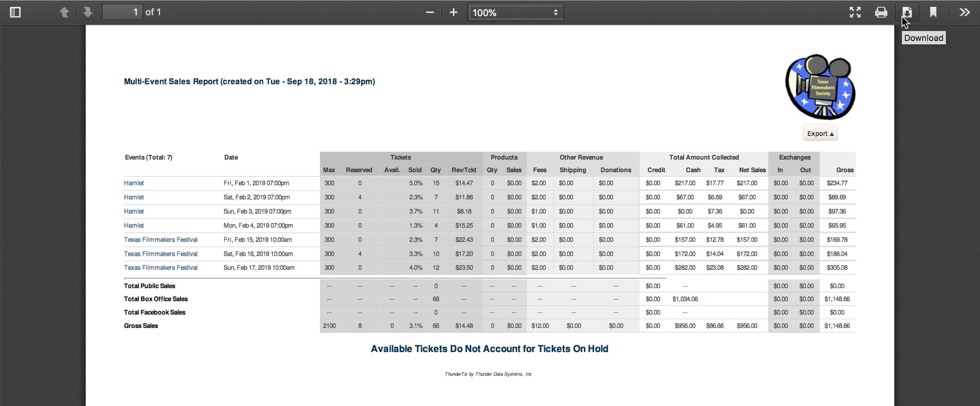The height and width of the screenshot is (406, 980).
Task: Zoom out of the document
Action: [429, 12]
